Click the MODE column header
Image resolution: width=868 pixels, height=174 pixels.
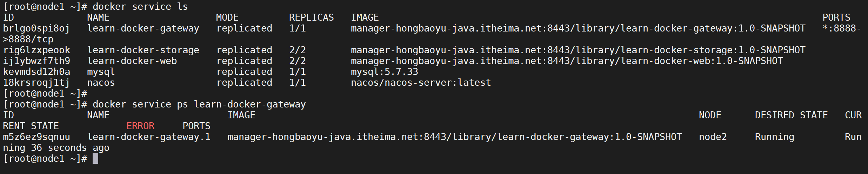tap(227, 18)
